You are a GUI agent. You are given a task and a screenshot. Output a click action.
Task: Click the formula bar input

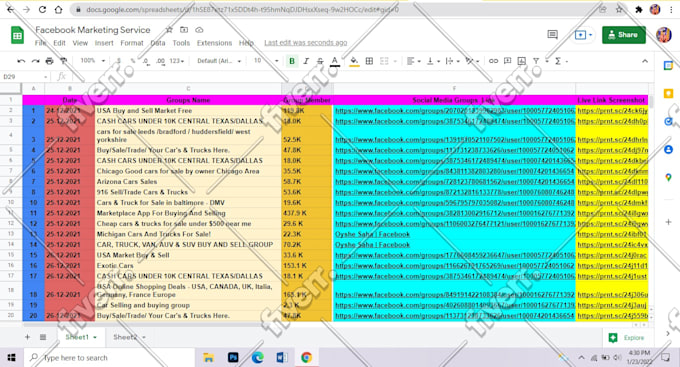click(360, 77)
